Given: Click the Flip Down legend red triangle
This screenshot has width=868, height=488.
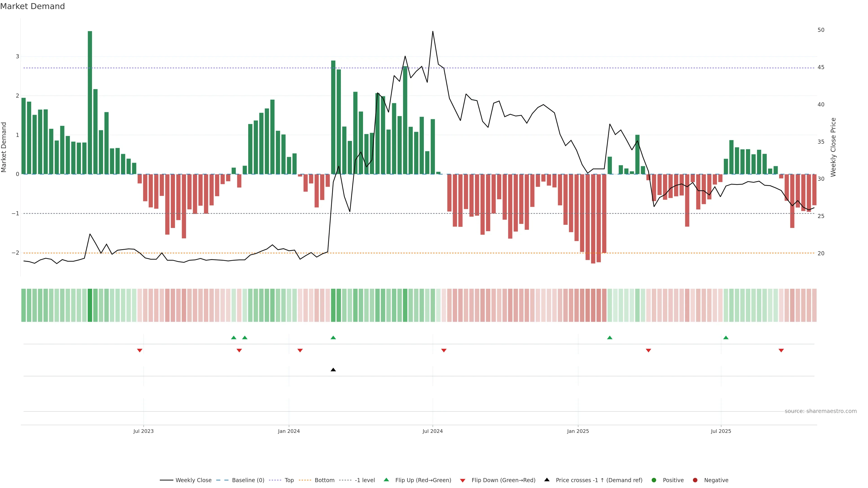Looking at the screenshot, I should (462, 480).
